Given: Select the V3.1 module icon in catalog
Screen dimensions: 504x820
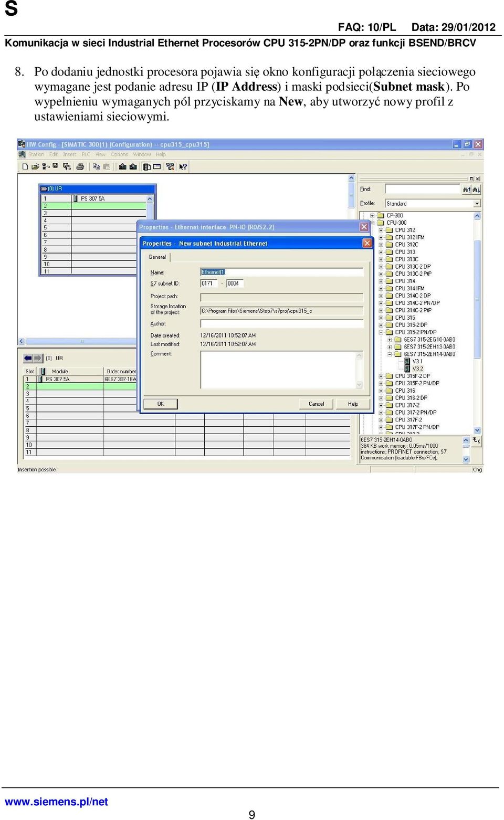Looking at the screenshot, I should point(407,361).
